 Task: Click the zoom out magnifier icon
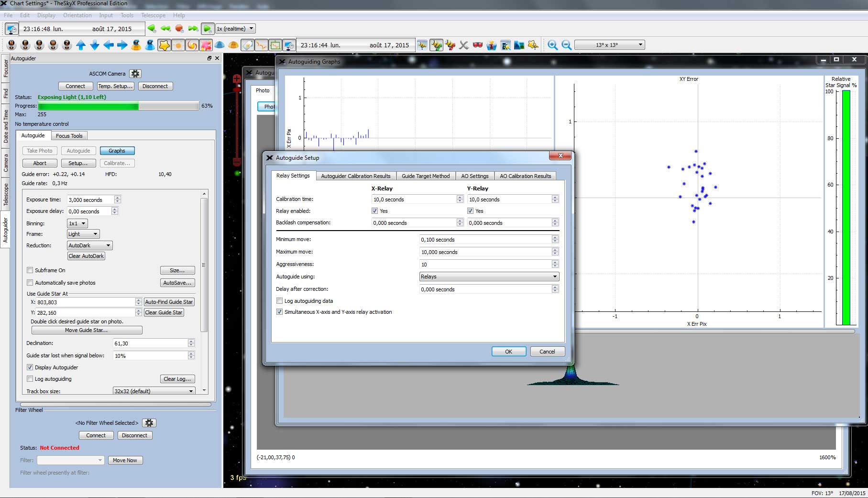pyautogui.click(x=566, y=45)
